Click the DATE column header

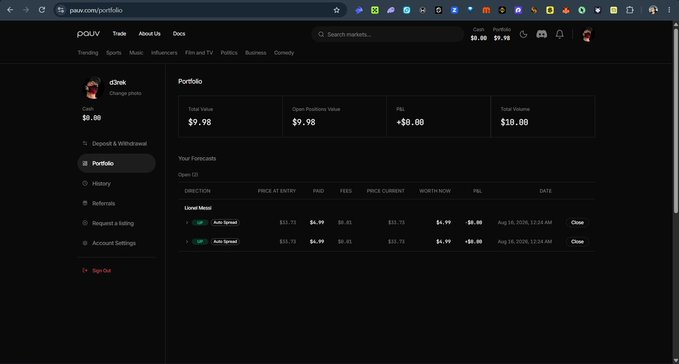(545, 191)
